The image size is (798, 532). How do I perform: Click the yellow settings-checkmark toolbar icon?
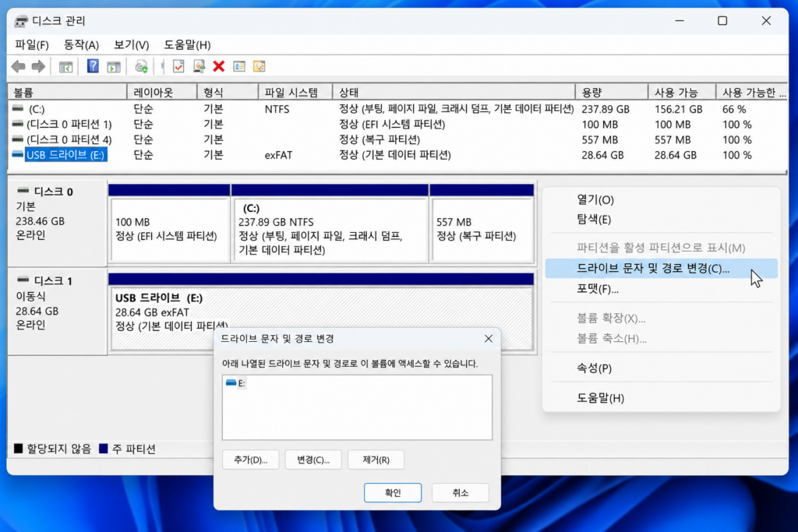(x=259, y=66)
